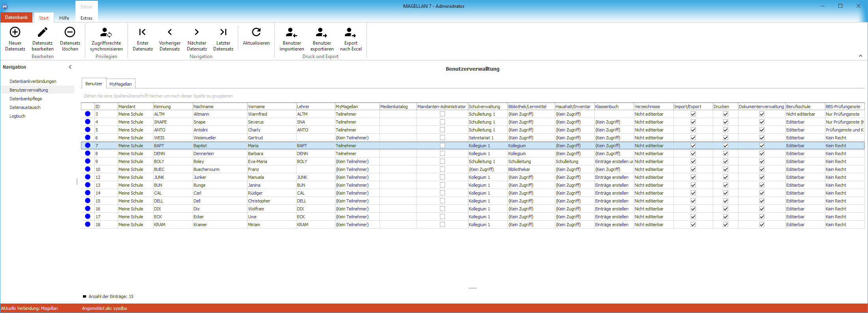The height and width of the screenshot is (313, 868).
Task: Collapse the Navigation panel with the chevron
Action: [x=70, y=67]
